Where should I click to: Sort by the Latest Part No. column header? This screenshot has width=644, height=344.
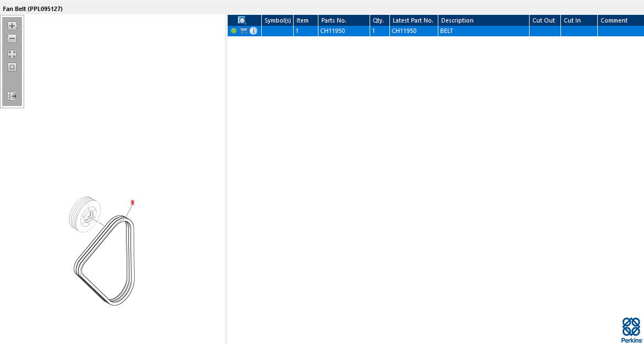click(x=414, y=20)
